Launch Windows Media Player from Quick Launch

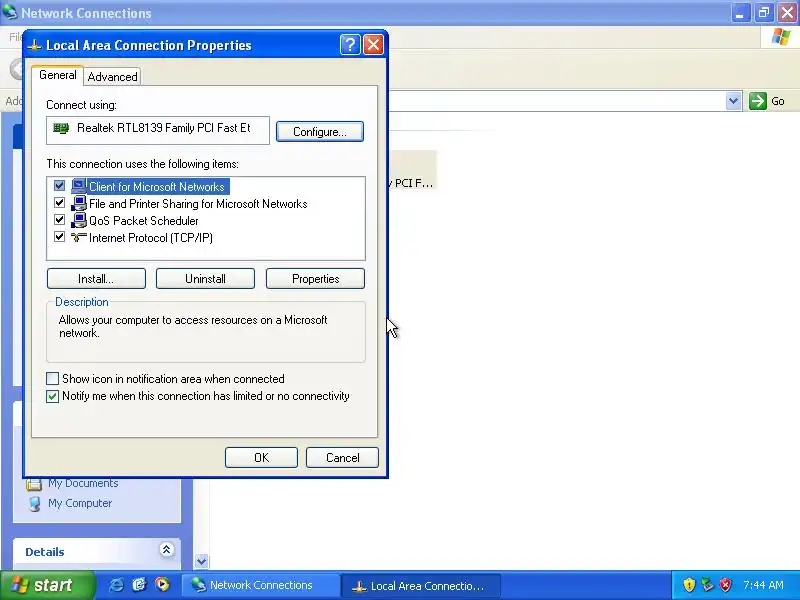pyautogui.click(x=162, y=585)
